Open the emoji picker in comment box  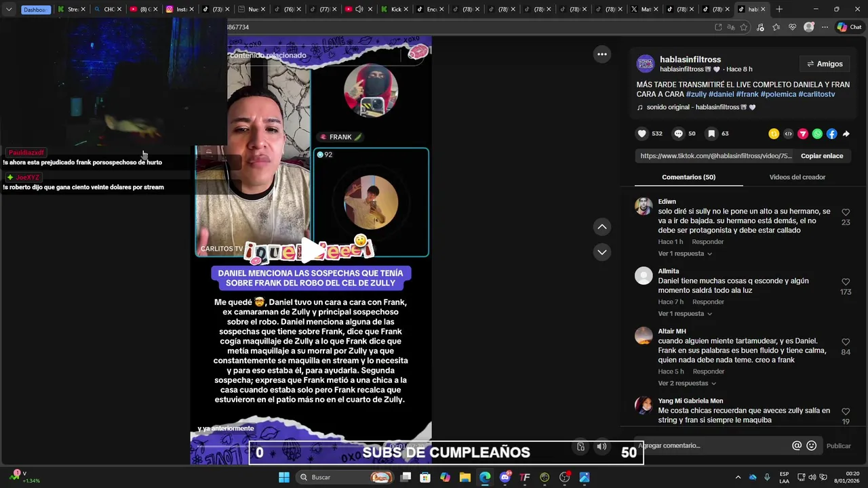coord(811,445)
